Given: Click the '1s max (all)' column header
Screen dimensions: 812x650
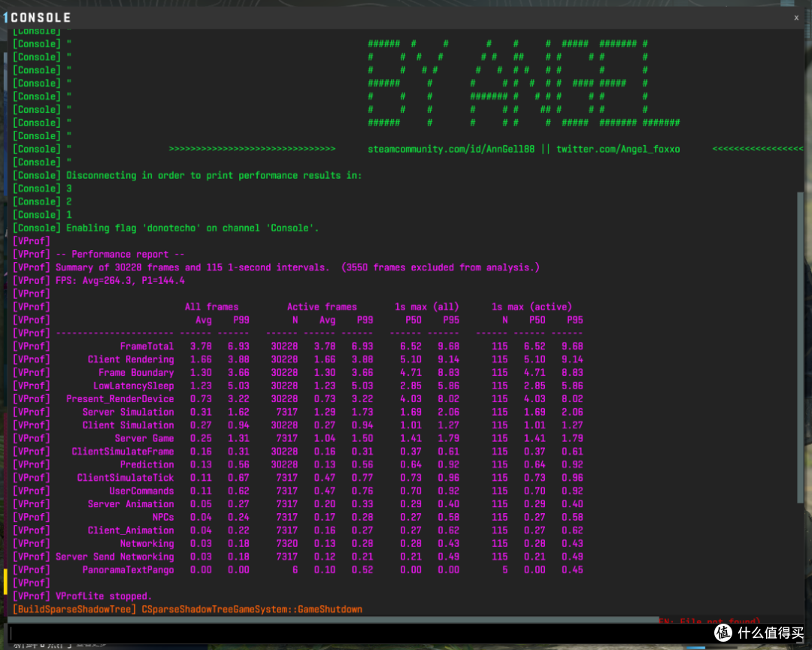Looking at the screenshot, I should pos(426,307).
